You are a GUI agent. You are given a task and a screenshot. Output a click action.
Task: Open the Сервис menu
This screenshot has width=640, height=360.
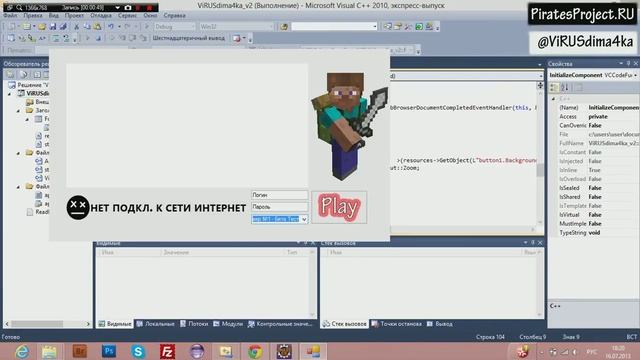127,16
